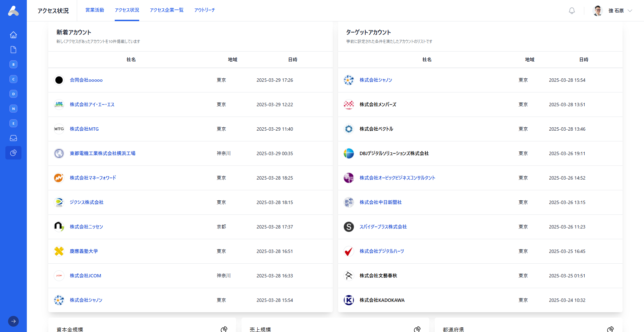Viewport: 644px width, 332px height.
Task: Open the inbox tray icon in the sidebar
Action: click(x=13, y=138)
